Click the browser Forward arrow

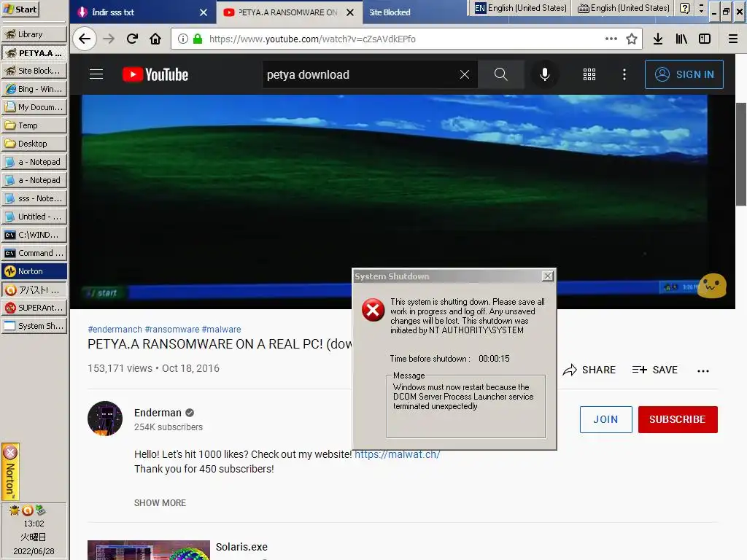click(109, 39)
